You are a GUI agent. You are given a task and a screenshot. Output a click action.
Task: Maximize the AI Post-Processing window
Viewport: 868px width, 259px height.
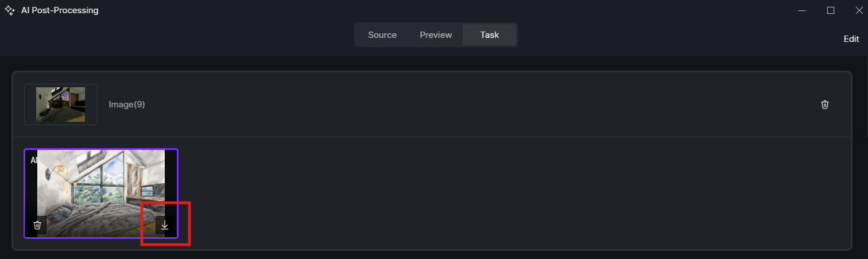831,10
